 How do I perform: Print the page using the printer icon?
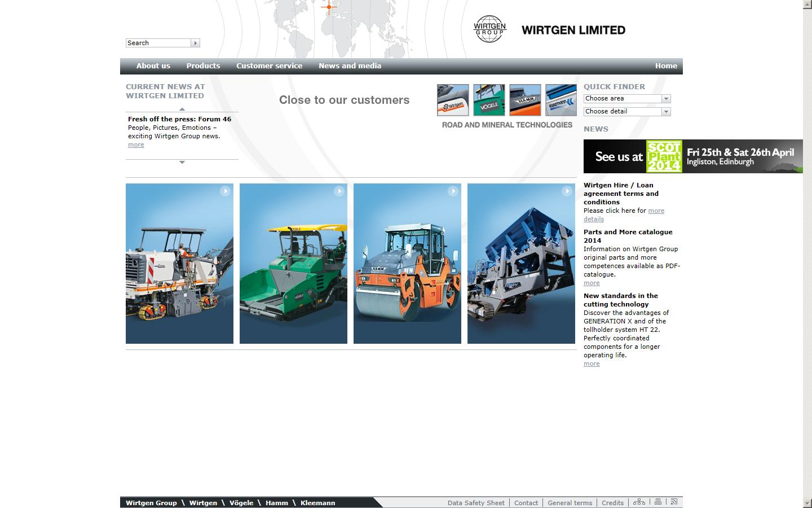point(657,501)
